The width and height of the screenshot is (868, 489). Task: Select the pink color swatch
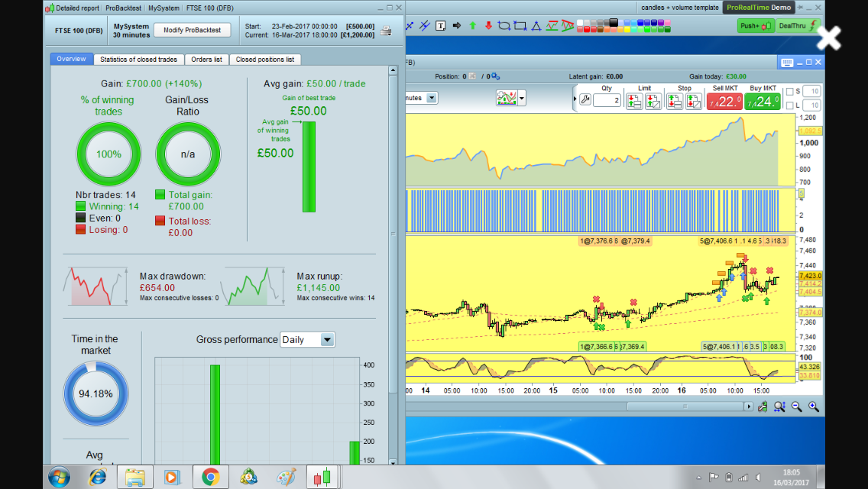pyautogui.click(x=667, y=23)
